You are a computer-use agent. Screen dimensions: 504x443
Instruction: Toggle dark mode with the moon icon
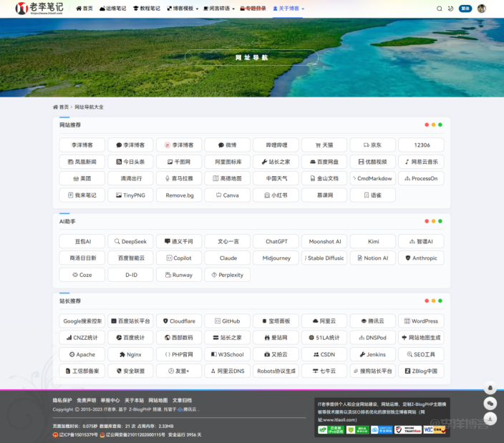pyautogui.click(x=450, y=9)
